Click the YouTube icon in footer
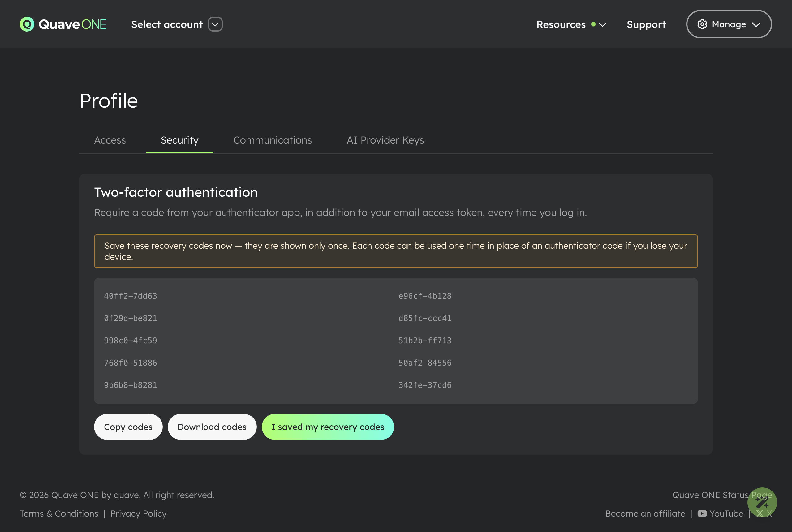The width and height of the screenshot is (792, 532). pyautogui.click(x=702, y=514)
